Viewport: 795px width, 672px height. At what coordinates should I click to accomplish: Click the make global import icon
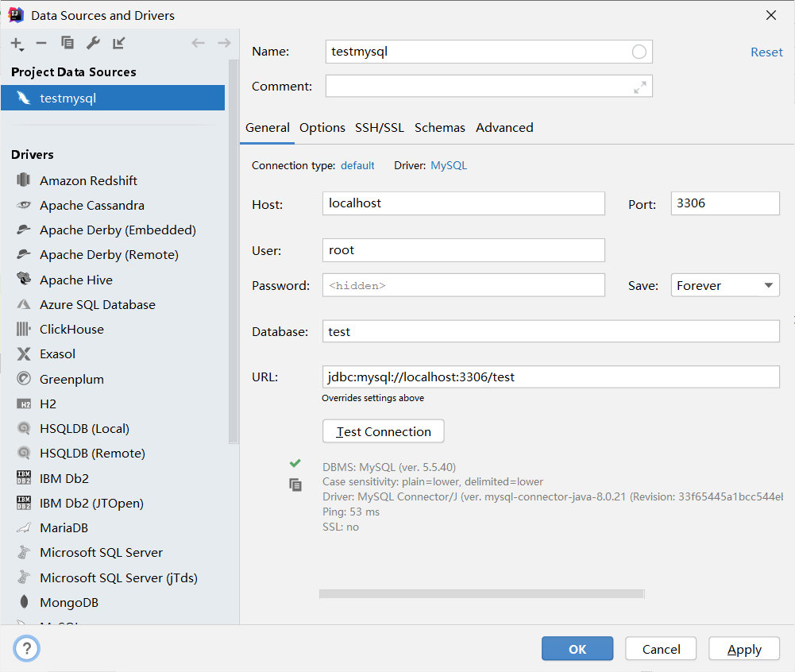(118, 43)
